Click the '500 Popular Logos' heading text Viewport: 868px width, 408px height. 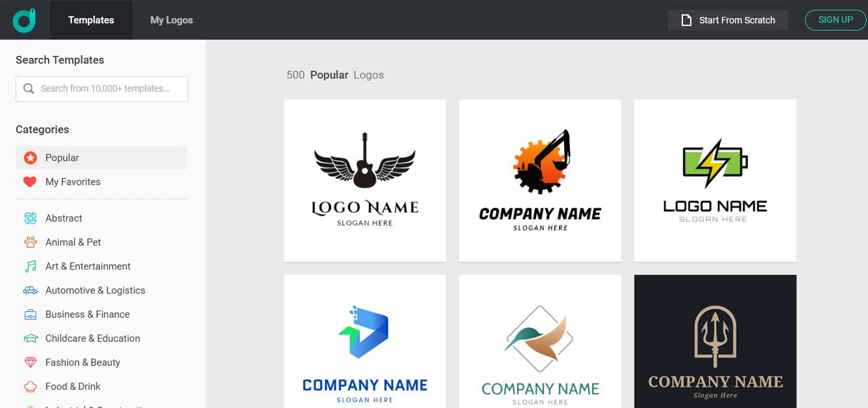coord(335,75)
